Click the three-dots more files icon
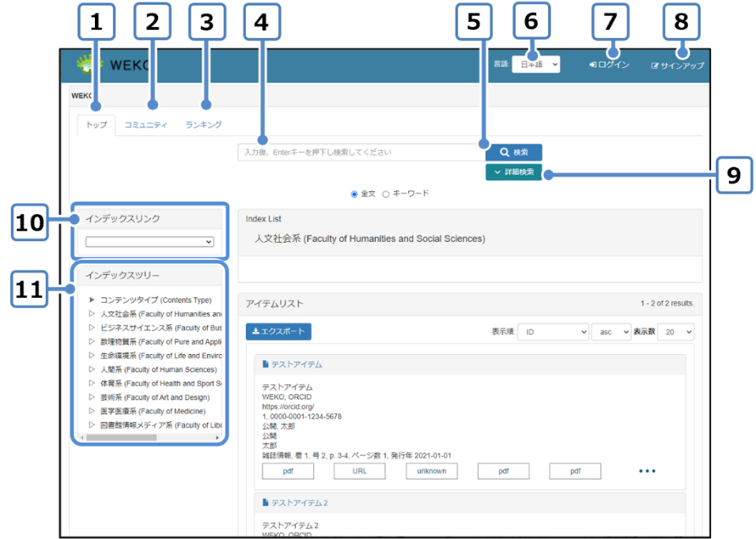This screenshot has width=756, height=539. click(x=647, y=472)
